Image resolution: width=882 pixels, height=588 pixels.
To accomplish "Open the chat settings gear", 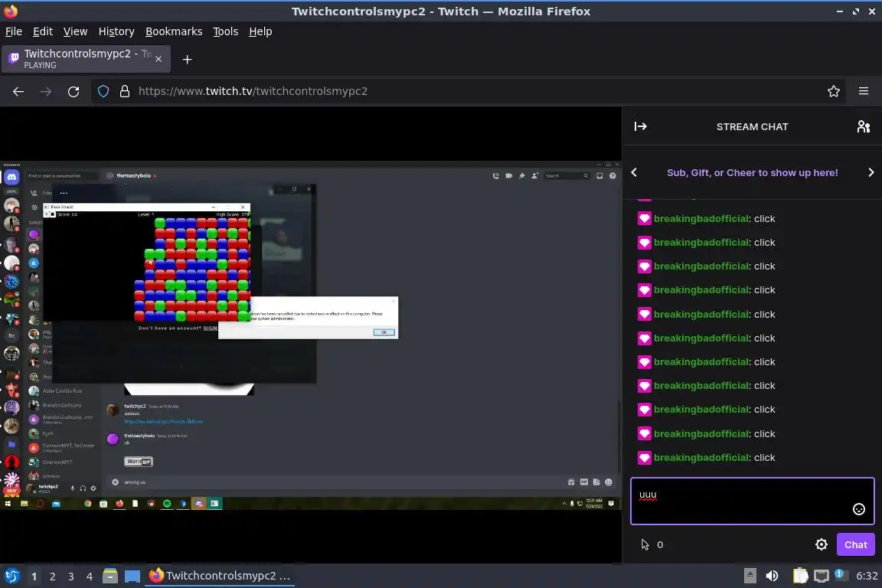I will click(822, 544).
